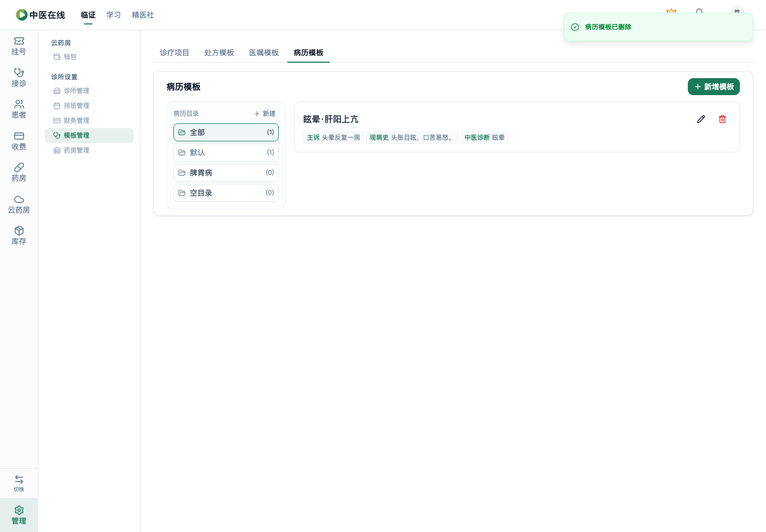
Task: Click 新建 to create a directory
Action: 265,114
